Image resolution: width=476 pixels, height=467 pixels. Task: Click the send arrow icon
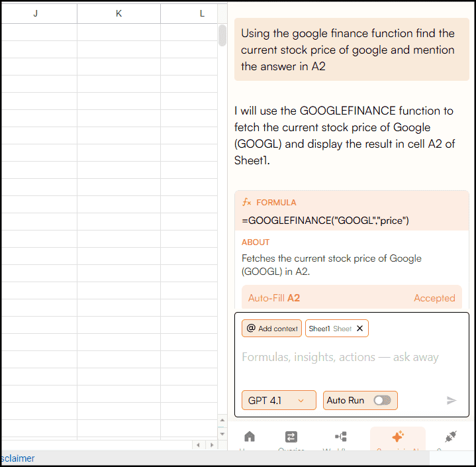(452, 401)
